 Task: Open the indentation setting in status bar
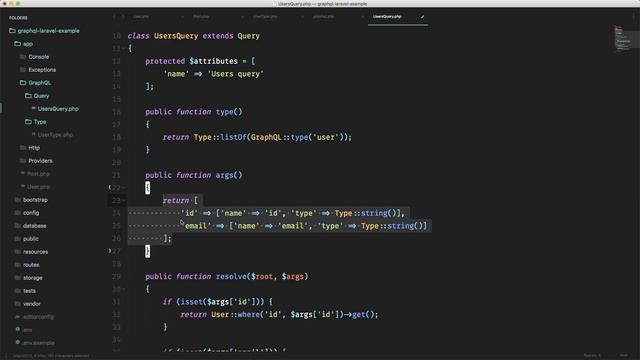point(592,356)
